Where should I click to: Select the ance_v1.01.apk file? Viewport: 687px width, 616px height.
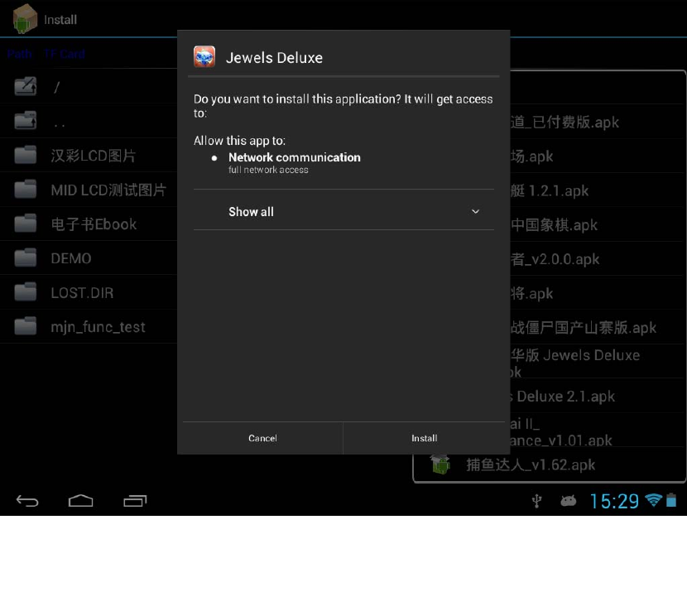pos(561,440)
